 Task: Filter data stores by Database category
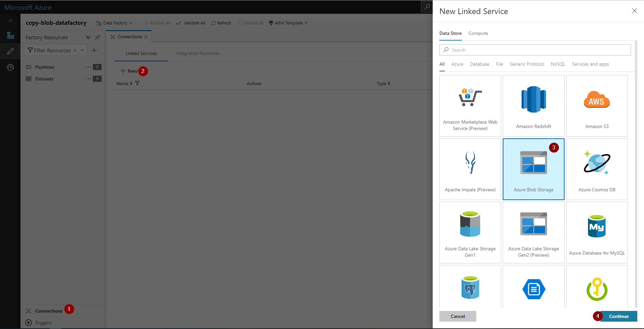tap(479, 64)
